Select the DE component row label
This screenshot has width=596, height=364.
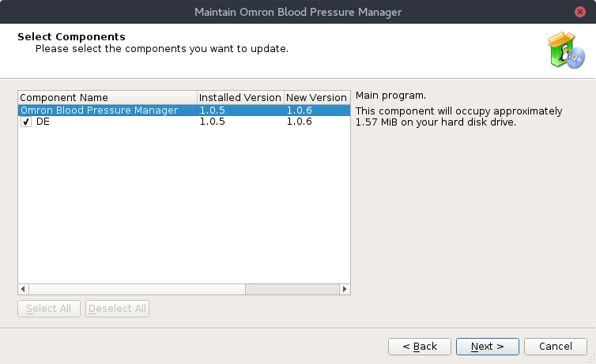coord(43,122)
